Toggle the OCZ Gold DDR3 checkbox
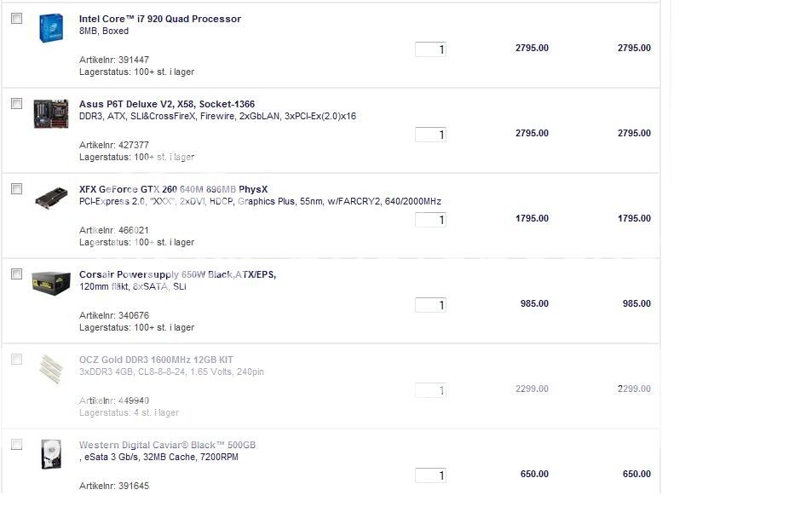812x530 pixels. [x=16, y=360]
